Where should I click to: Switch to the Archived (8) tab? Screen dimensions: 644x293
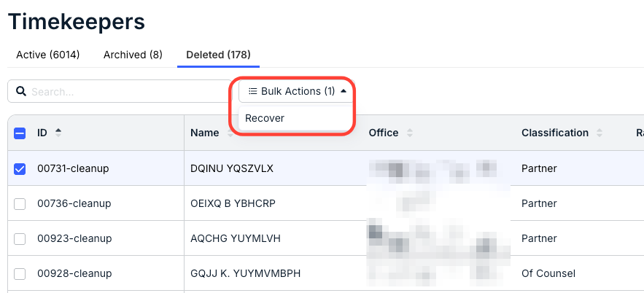[133, 55]
